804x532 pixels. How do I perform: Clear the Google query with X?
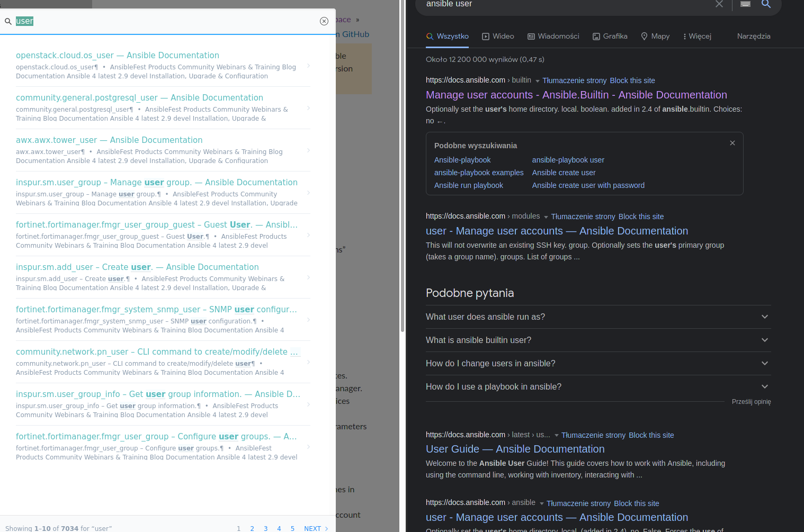click(x=719, y=4)
